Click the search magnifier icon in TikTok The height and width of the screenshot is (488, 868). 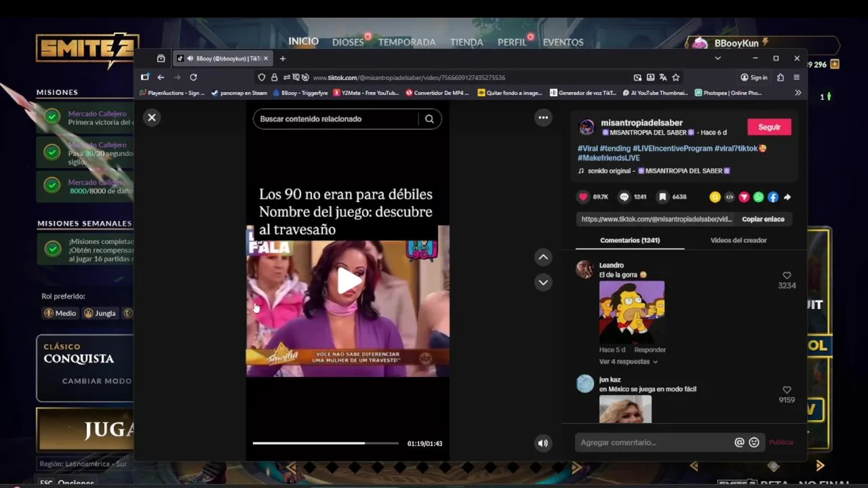coord(429,119)
